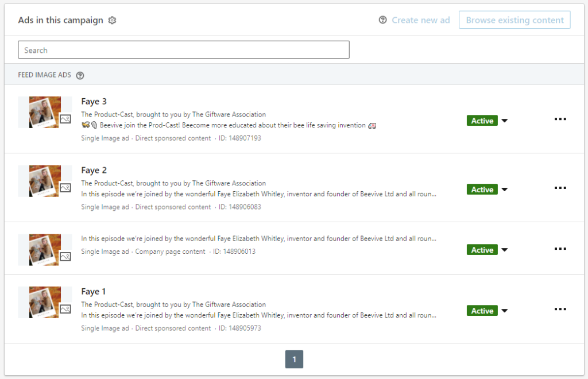The height and width of the screenshot is (379, 588).
Task: Click the Faye 1 ad title
Action: (94, 291)
